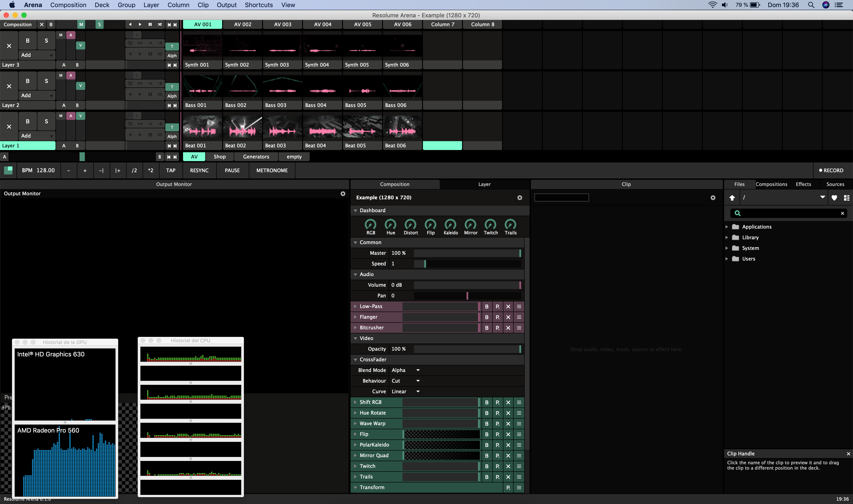853x504 pixels.
Task: Open the Deck menu
Action: tap(102, 5)
